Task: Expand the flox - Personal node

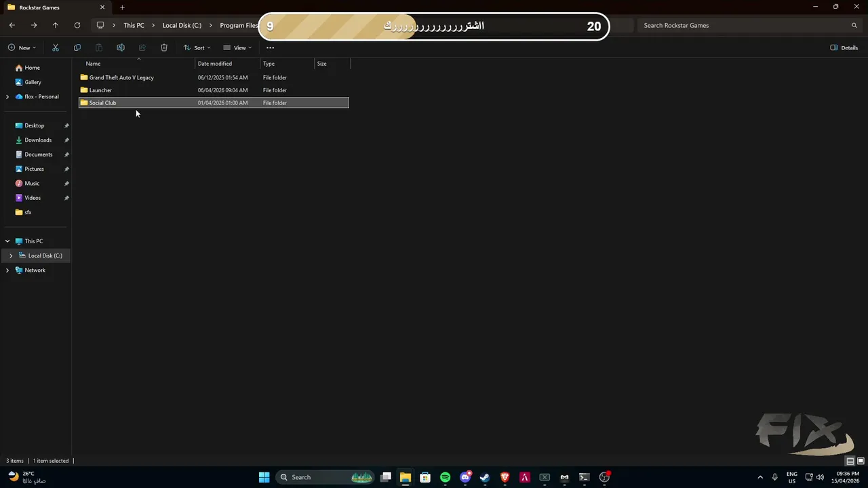Action: pyautogui.click(x=7, y=97)
